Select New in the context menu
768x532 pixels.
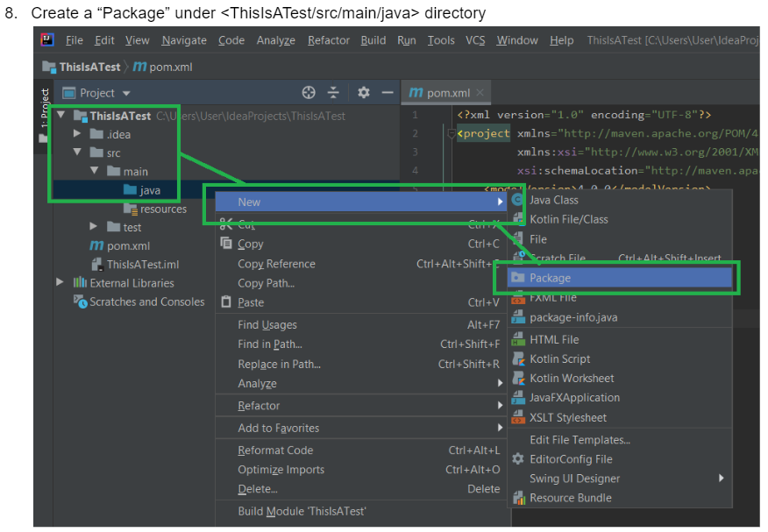(x=361, y=202)
